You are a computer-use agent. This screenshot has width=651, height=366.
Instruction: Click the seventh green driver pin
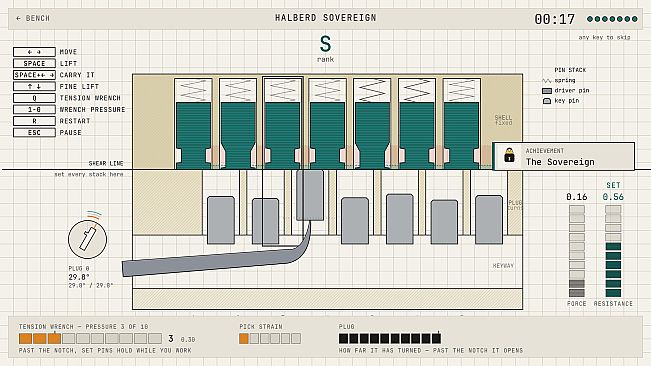tap(462, 135)
